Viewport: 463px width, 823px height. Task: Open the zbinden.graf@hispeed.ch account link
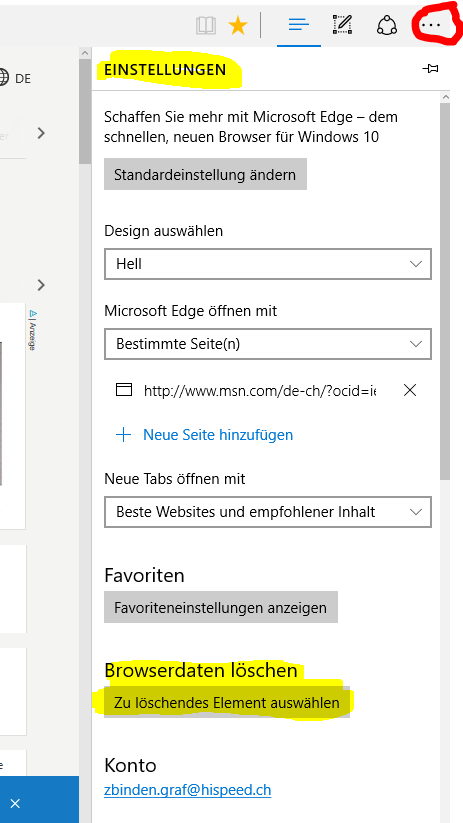(187, 790)
